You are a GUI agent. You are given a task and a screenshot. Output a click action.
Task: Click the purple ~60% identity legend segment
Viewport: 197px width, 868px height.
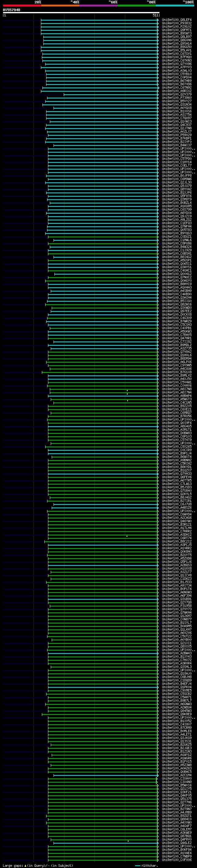pyautogui.click(x=99, y=6)
